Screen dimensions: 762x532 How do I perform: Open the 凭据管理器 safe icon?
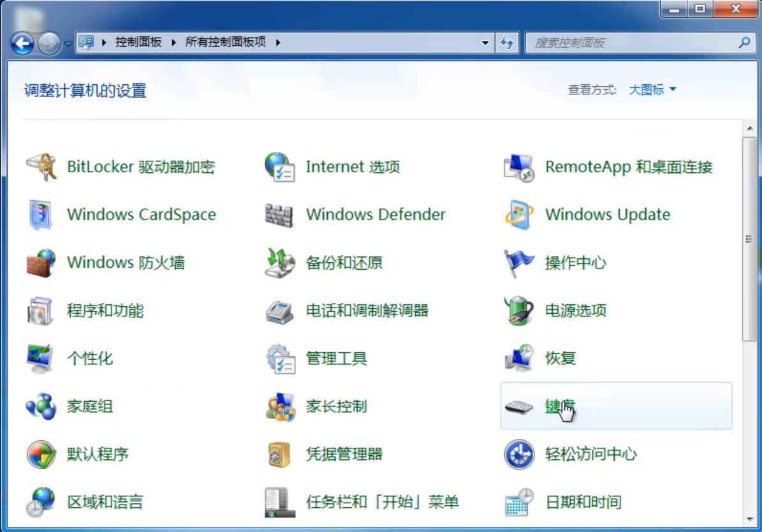[x=279, y=454]
